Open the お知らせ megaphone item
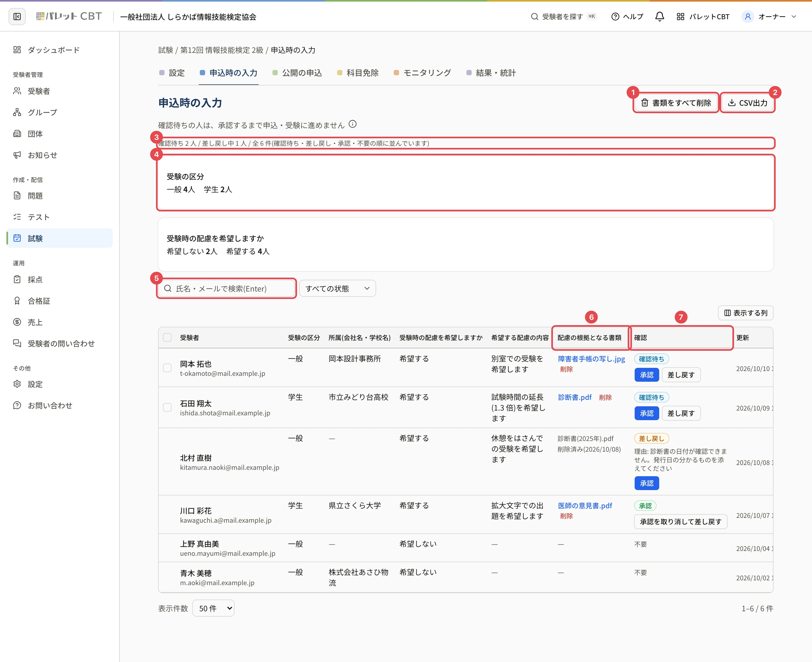 click(60, 155)
